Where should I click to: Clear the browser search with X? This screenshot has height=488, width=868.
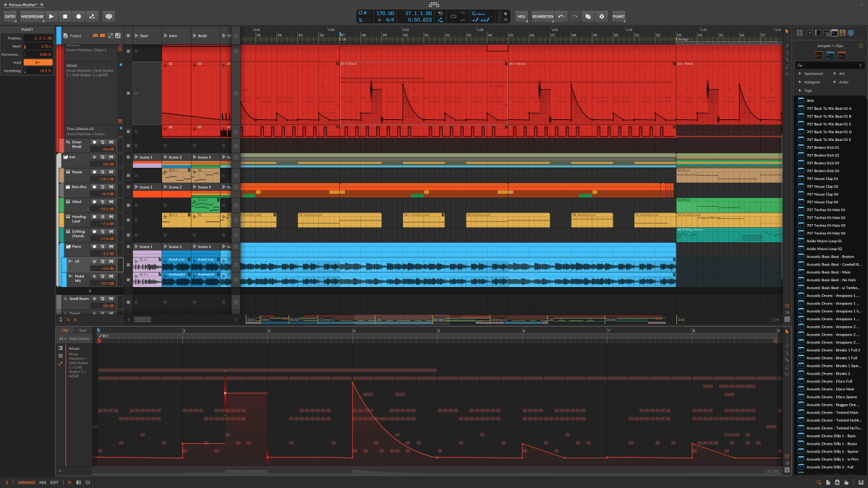(x=860, y=65)
